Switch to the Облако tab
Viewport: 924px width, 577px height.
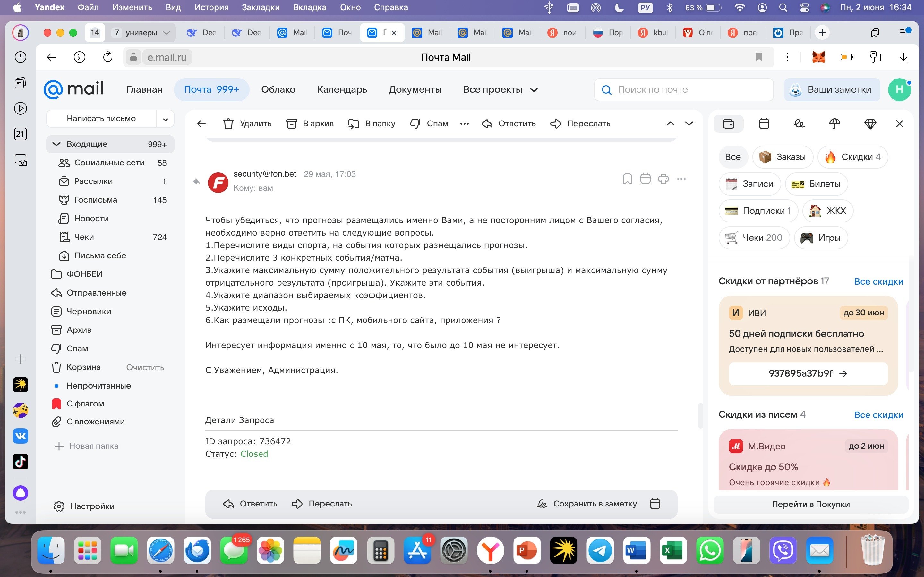278,90
